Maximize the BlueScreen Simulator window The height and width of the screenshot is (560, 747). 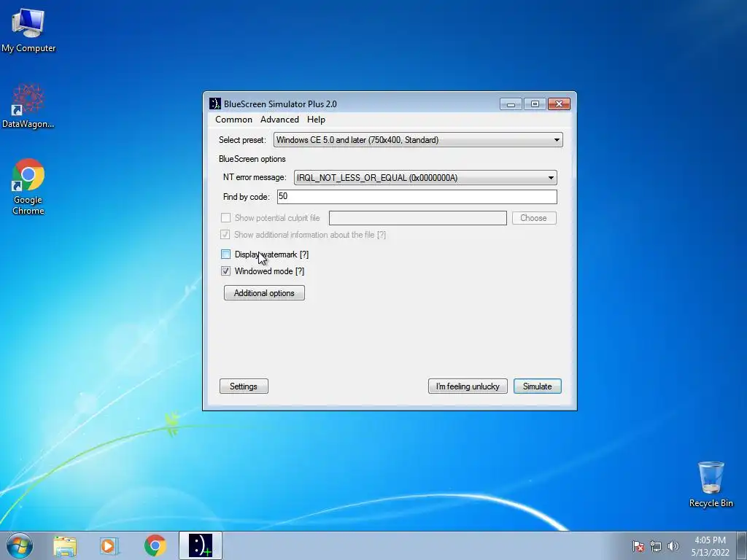535,104
